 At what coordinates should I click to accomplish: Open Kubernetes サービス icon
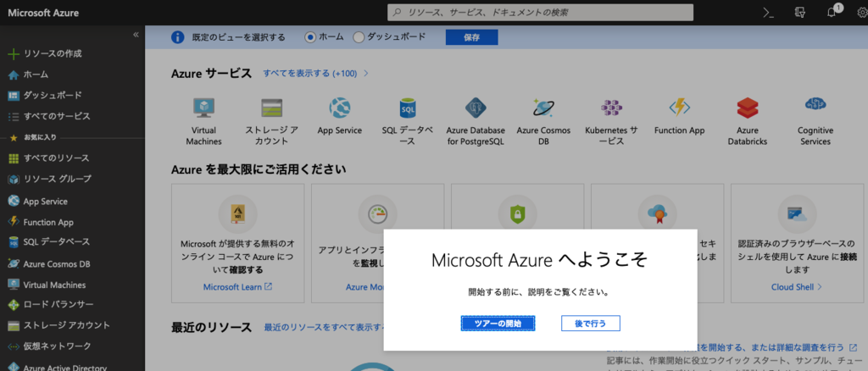click(x=612, y=108)
